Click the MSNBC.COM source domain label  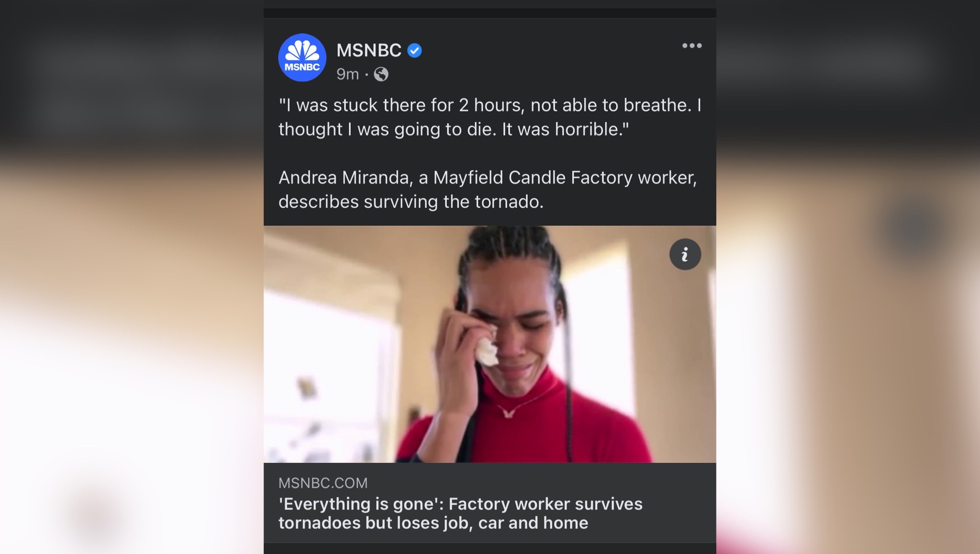323,483
